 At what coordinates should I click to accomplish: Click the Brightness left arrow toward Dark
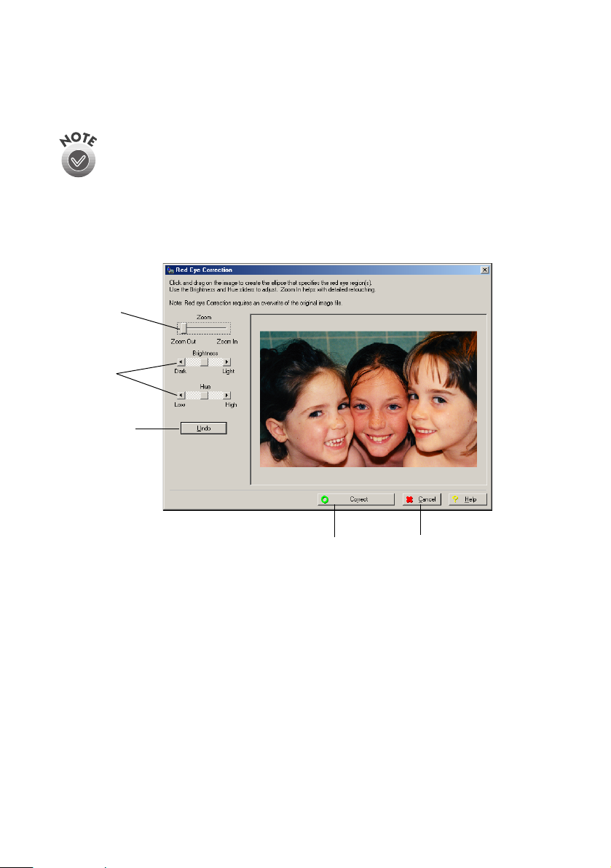coord(181,361)
